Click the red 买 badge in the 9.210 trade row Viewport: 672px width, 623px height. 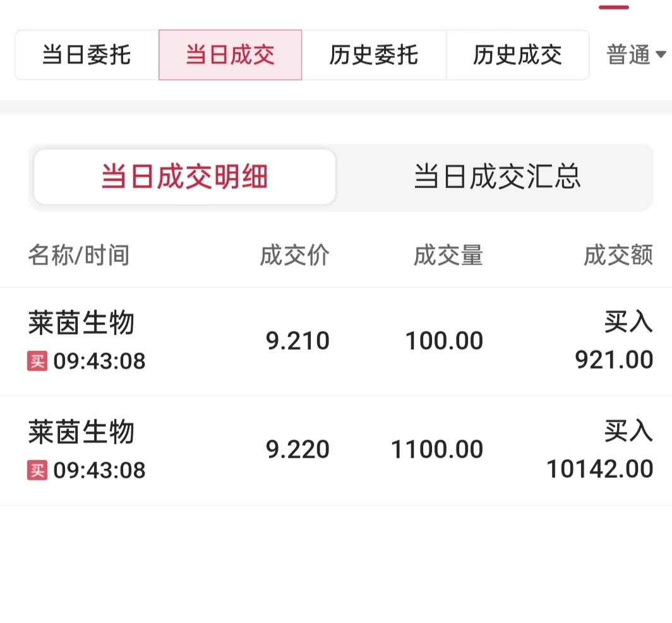click(37, 361)
